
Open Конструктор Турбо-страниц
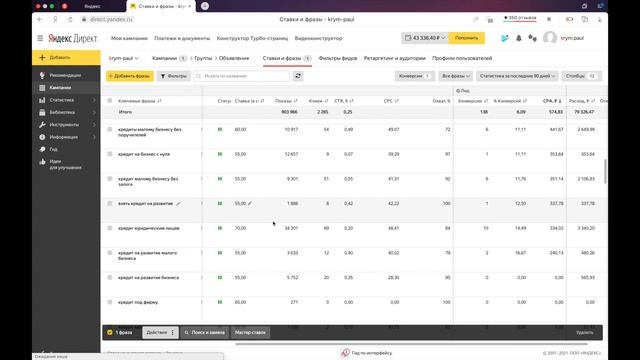pos(252,38)
